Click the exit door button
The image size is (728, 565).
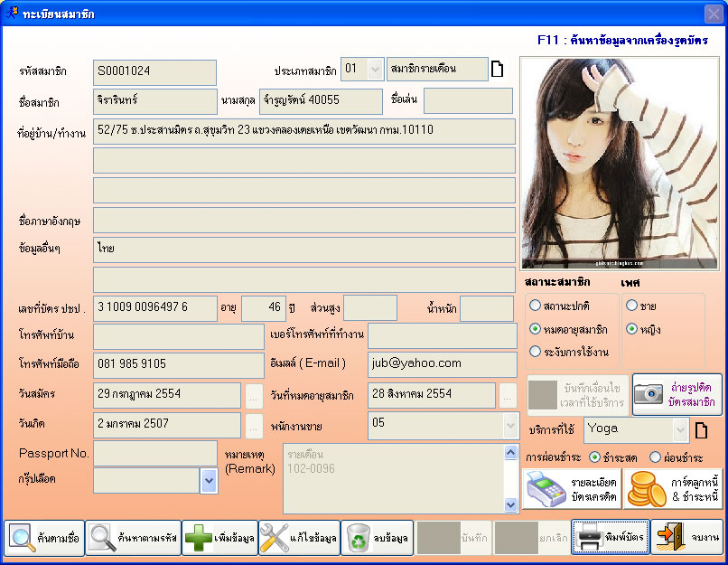point(686,538)
